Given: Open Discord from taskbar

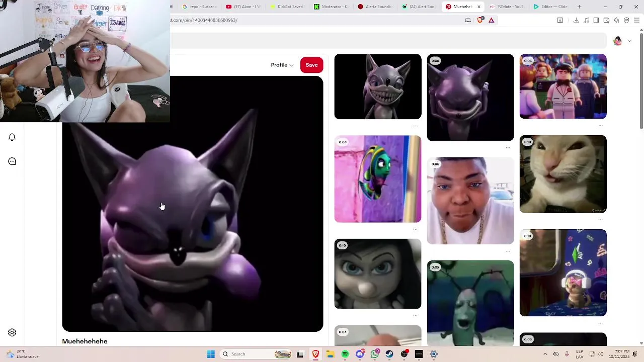Looking at the screenshot, I should (x=360, y=354).
